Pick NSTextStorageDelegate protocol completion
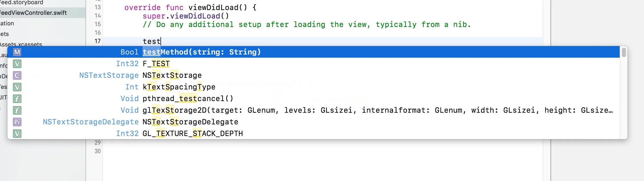Image resolution: width=644 pixels, height=181 pixels. tap(314, 122)
